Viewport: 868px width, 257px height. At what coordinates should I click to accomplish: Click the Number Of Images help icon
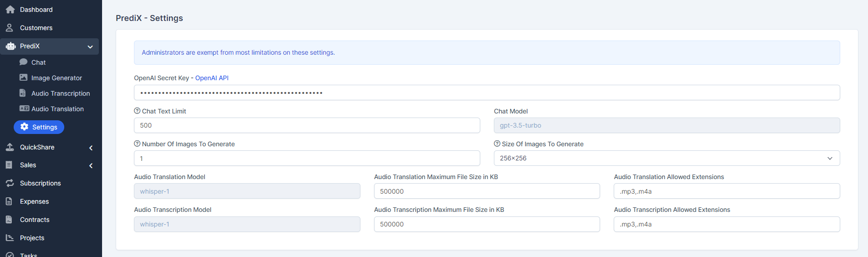click(x=137, y=144)
